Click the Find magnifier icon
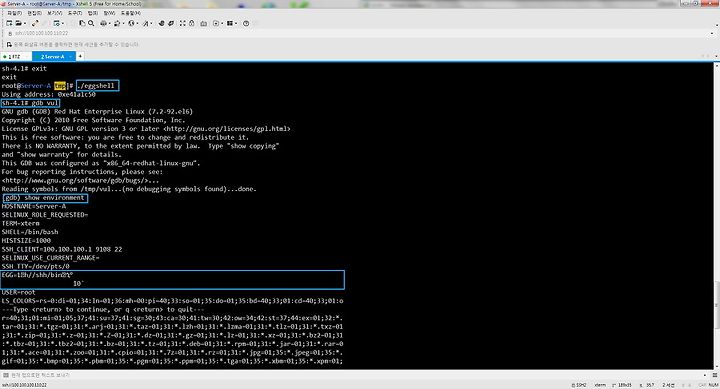Viewport: 720px width, 389px height. 91,23
